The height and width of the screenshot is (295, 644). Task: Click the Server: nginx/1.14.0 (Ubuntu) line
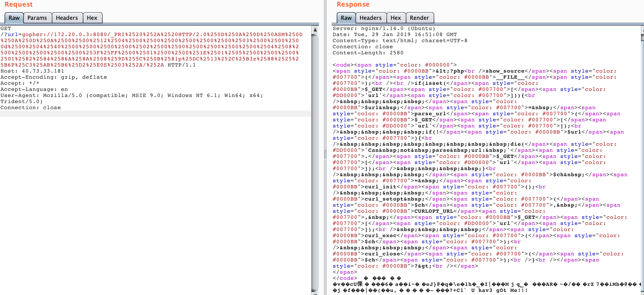(384, 28)
